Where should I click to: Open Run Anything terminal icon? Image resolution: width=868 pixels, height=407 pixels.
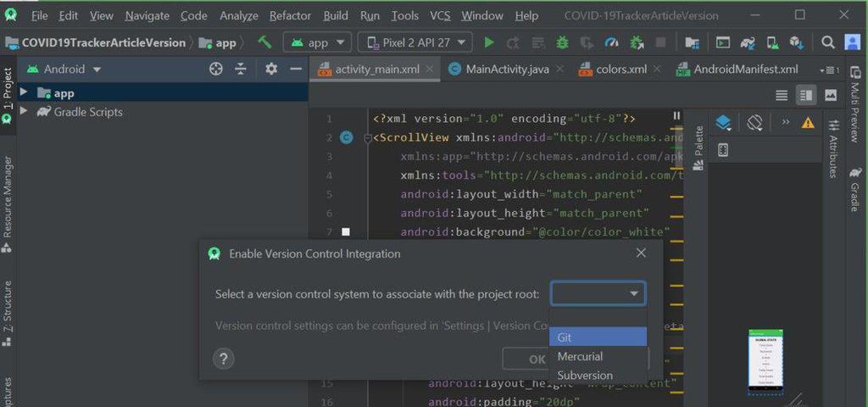[x=722, y=42]
